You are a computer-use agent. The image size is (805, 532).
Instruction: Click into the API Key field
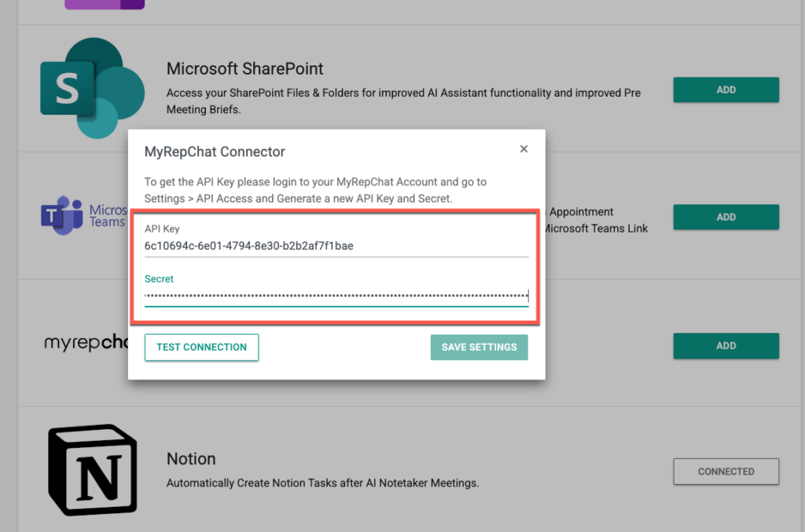pos(336,246)
